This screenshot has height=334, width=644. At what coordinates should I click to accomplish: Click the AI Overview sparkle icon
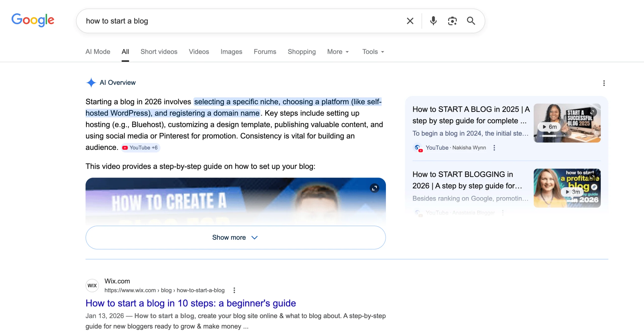tap(91, 83)
